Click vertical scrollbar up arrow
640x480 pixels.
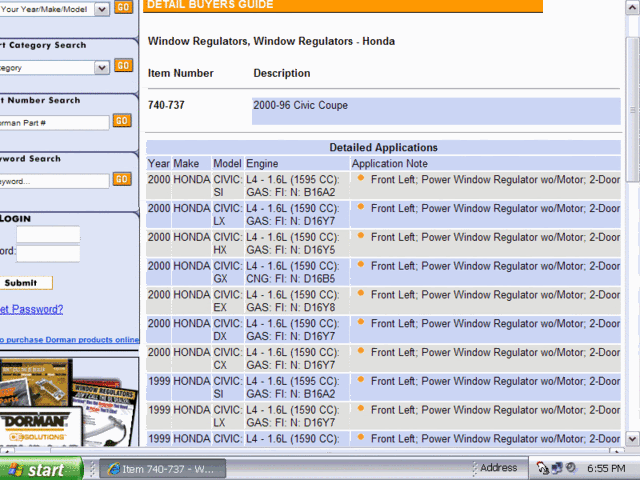(x=632, y=8)
